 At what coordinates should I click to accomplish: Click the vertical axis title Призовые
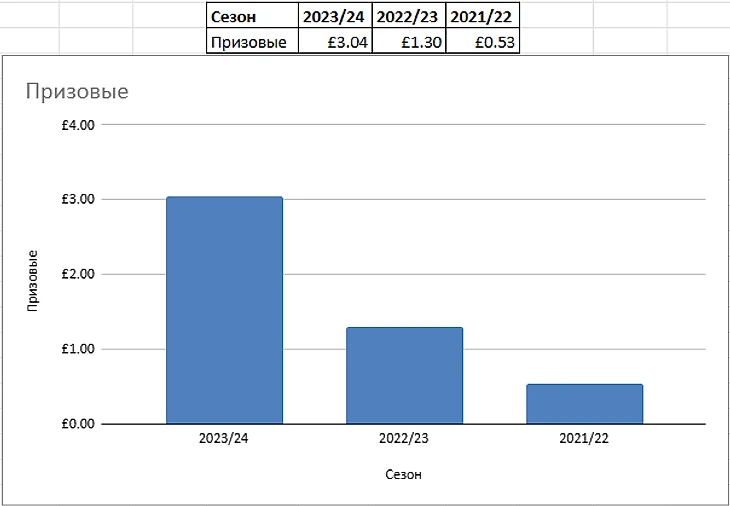(32, 280)
